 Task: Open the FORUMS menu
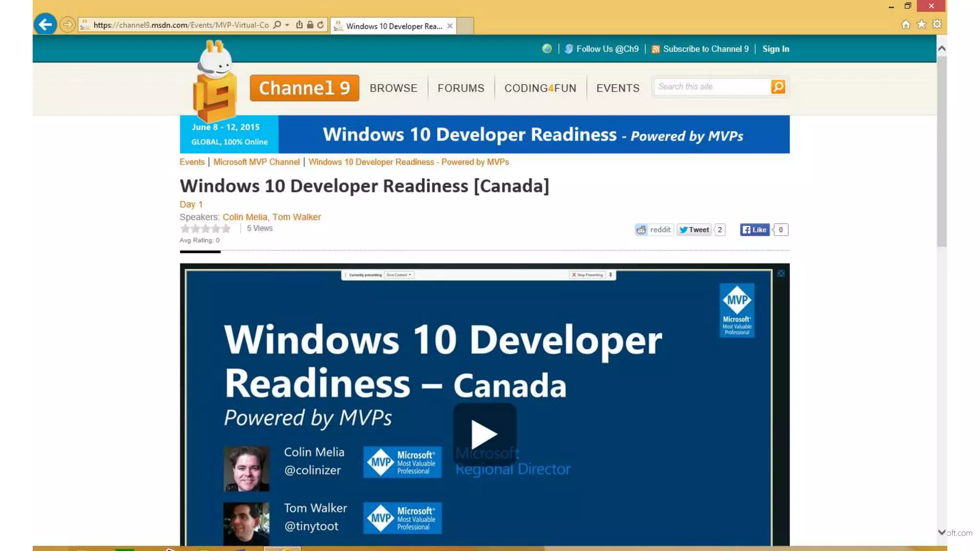tap(461, 88)
